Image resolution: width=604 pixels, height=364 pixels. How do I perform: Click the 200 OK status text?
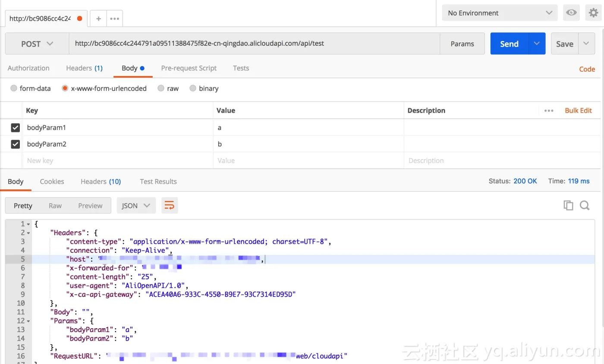pyautogui.click(x=525, y=181)
